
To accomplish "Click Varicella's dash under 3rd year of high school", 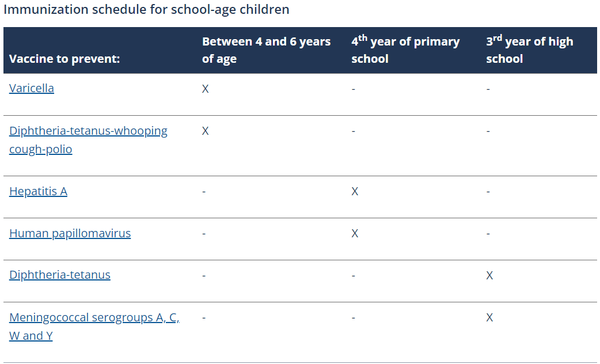I will 488,90.
